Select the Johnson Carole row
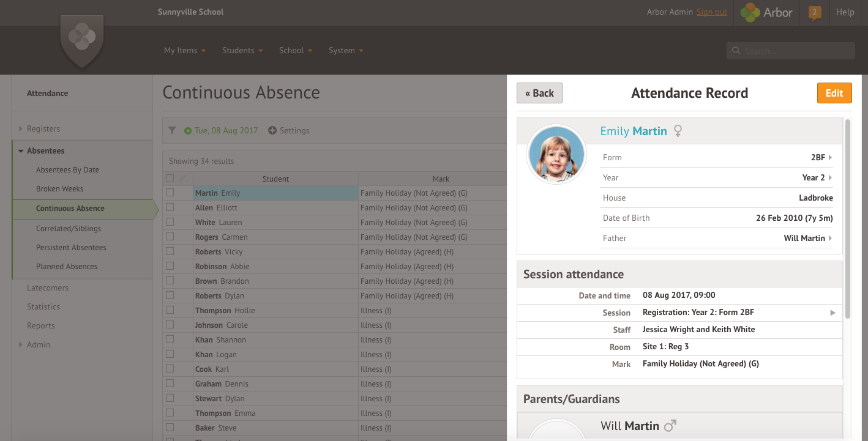The height and width of the screenshot is (441, 868). click(334, 325)
